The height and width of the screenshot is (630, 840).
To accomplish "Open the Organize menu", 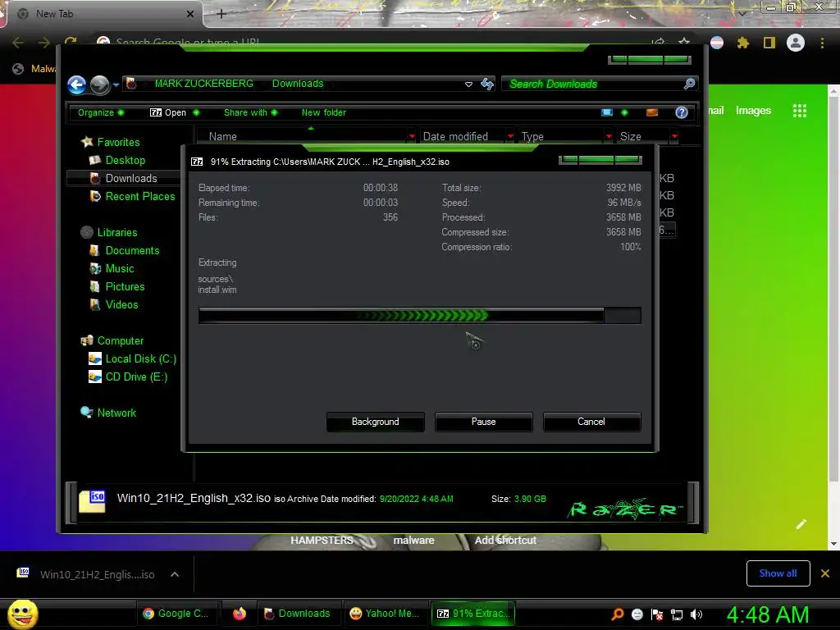I will (101, 112).
